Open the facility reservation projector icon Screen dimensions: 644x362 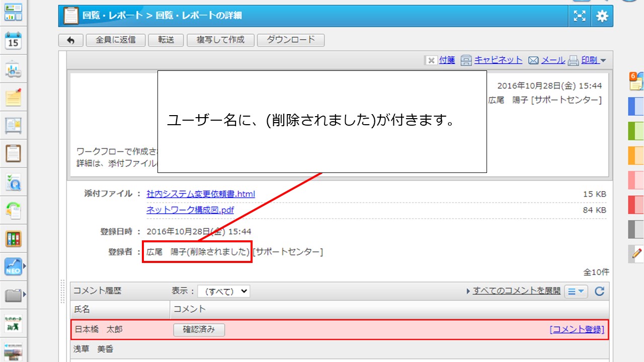[x=13, y=70]
